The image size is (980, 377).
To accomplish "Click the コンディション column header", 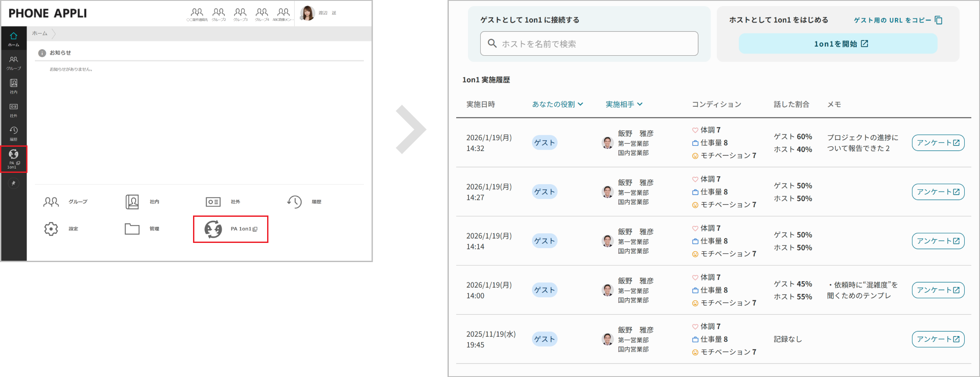I will click(716, 104).
